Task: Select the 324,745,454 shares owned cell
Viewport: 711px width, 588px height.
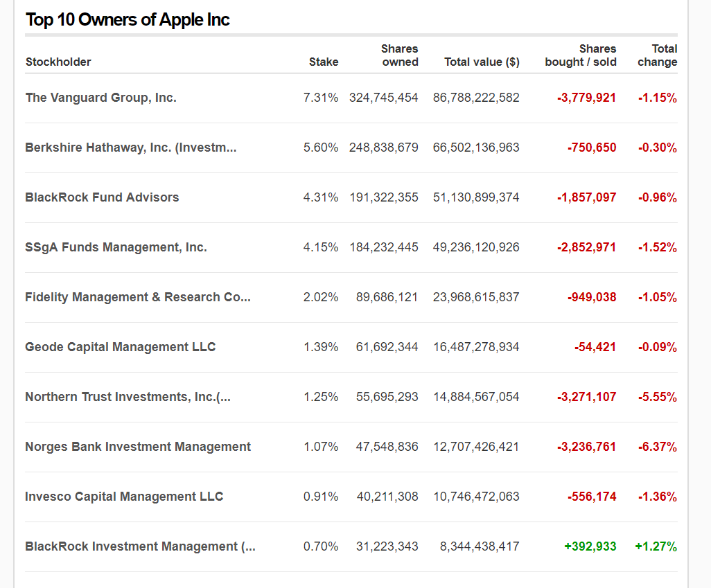Action: click(384, 98)
